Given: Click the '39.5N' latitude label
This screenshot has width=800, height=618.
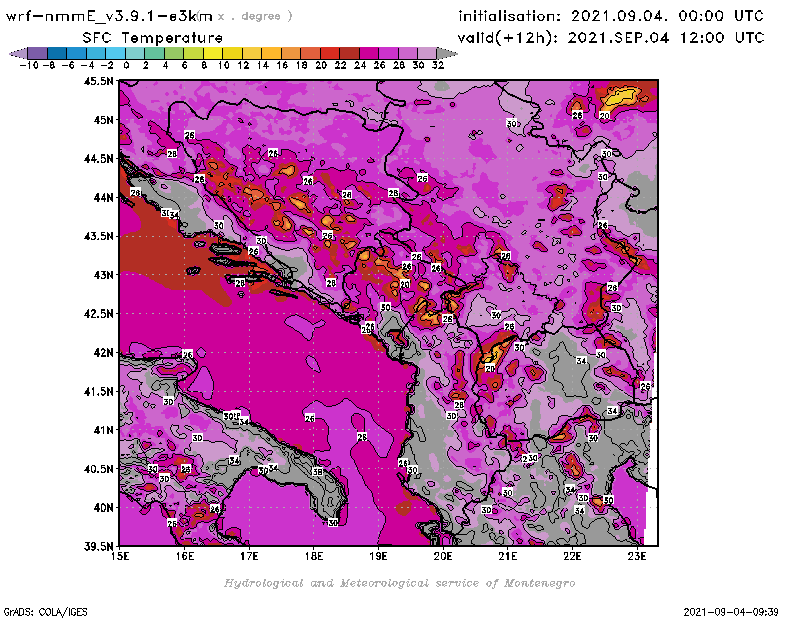Looking at the screenshot, I should 98,546.
